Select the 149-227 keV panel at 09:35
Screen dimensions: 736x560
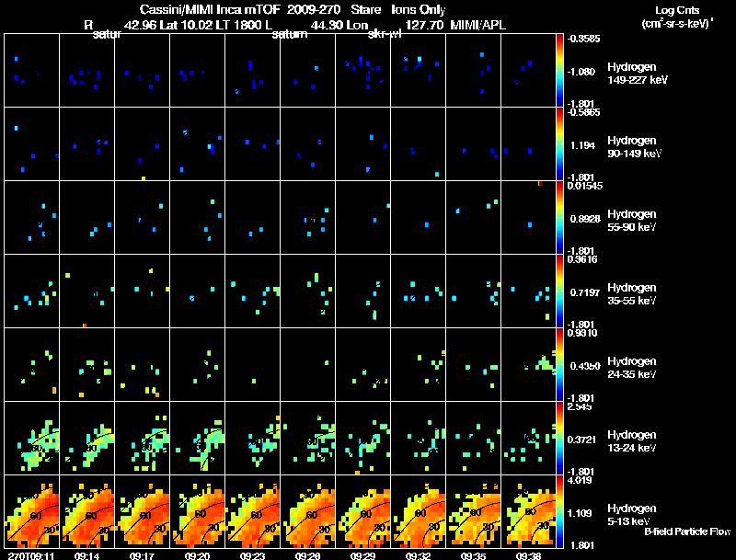pyautogui.click(x=473, y=71)
